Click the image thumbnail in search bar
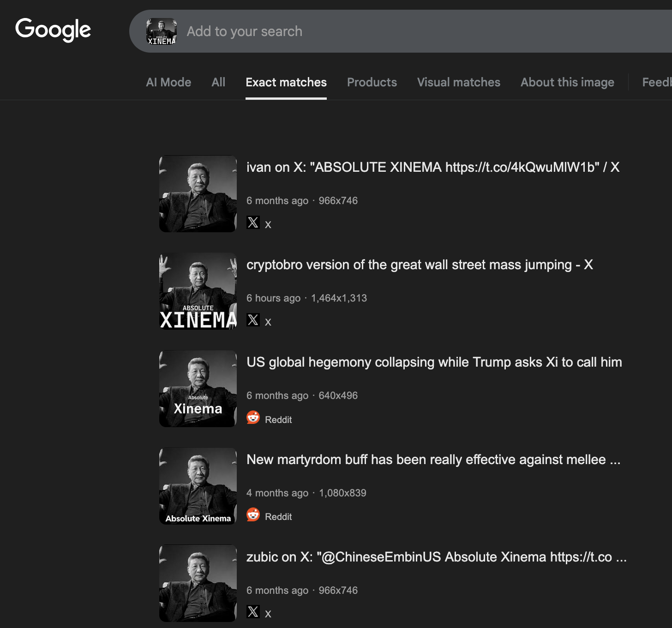The image size is (672, 628). pos(162,31)
